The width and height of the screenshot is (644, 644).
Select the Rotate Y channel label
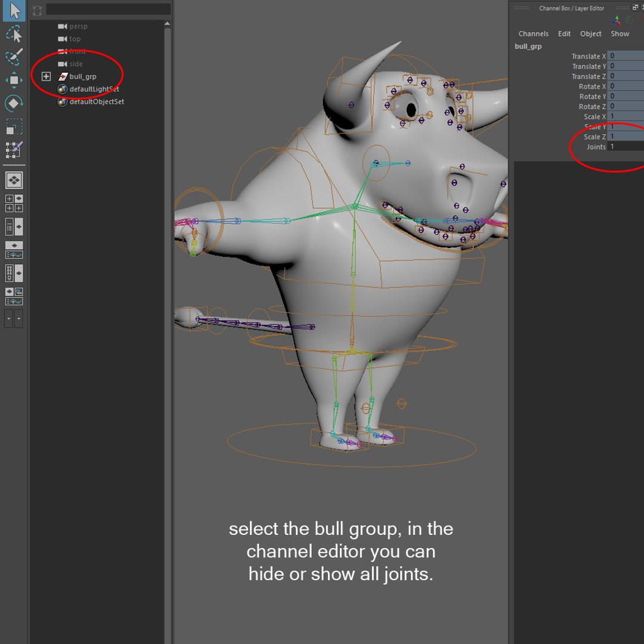(592, 97)
